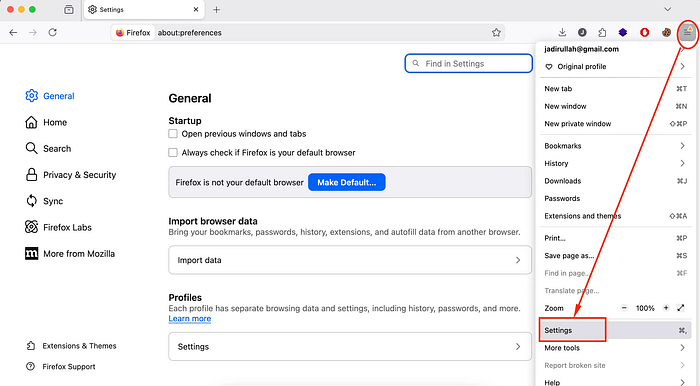Click the jadirullah@gmail.com account entry
Image resolution: width=700 pixels, height=386 pixels.
click(x=616, y=49)
